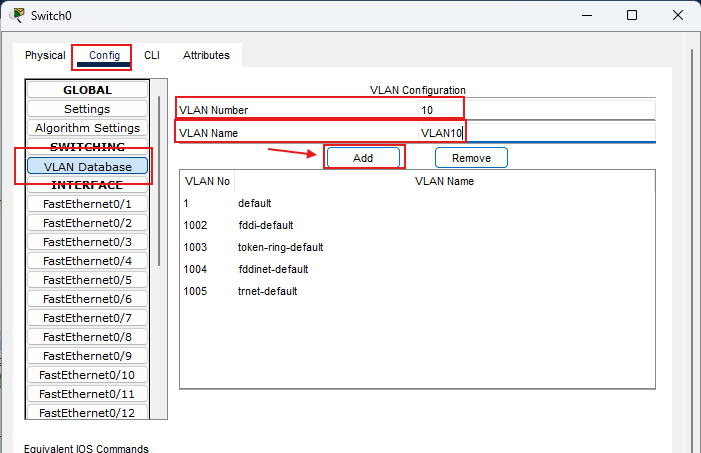Viewport: 701px width, 453px height.
Task: Select the Attributes tab
Action: [x=206, y=55]
